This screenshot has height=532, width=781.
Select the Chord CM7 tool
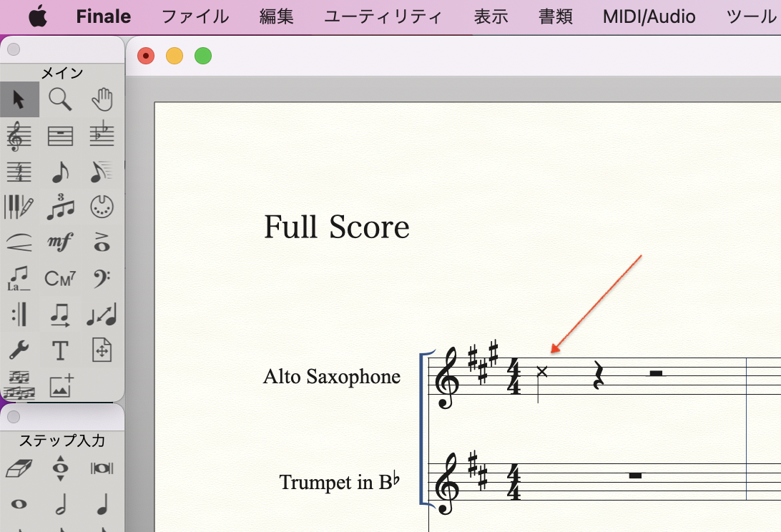click(60, 278)
